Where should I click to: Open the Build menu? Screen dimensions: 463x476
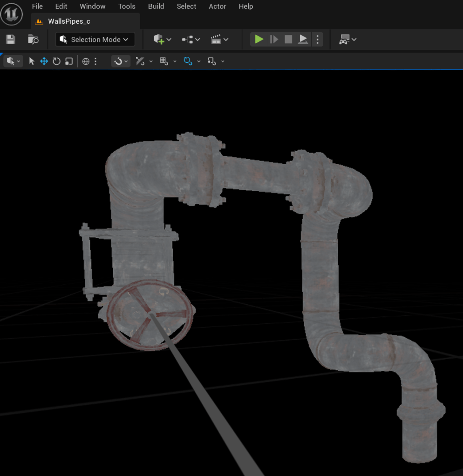(156, 7)
